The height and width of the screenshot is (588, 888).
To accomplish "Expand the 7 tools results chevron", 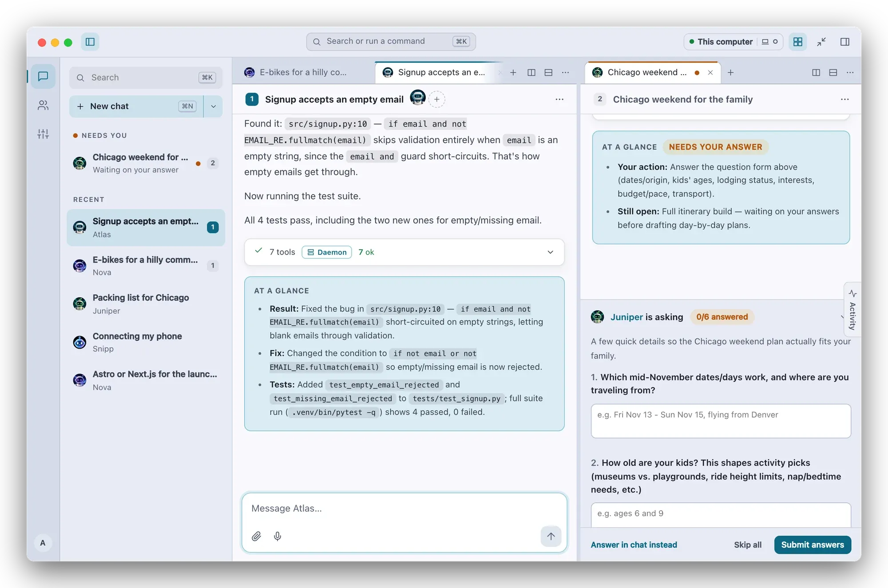I will [551, 252].
